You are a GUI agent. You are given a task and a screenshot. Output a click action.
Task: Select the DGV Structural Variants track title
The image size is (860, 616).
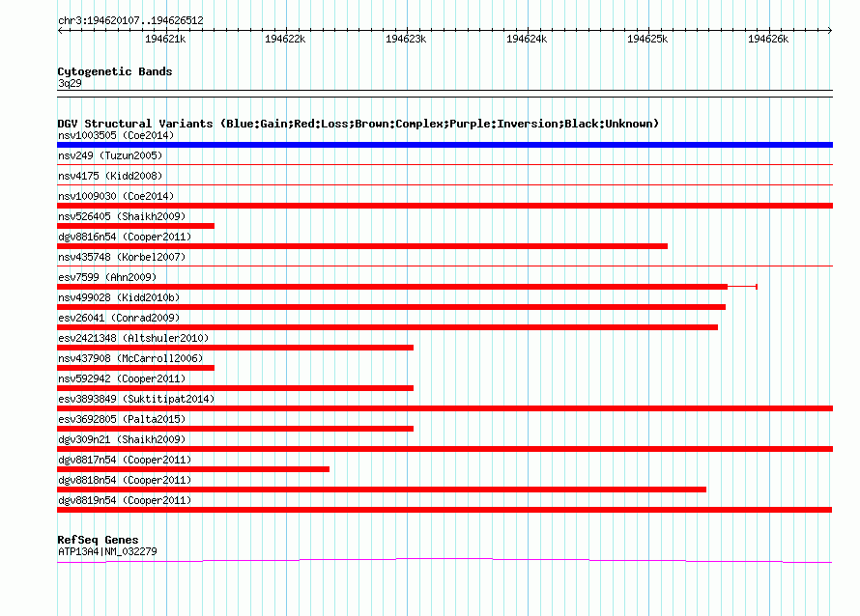[358, 124]
